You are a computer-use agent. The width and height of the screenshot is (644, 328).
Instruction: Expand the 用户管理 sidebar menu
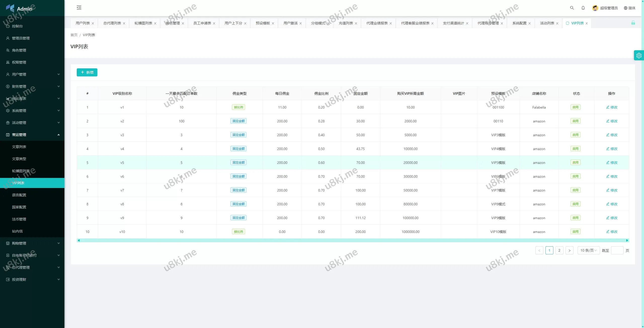[32, 74]
